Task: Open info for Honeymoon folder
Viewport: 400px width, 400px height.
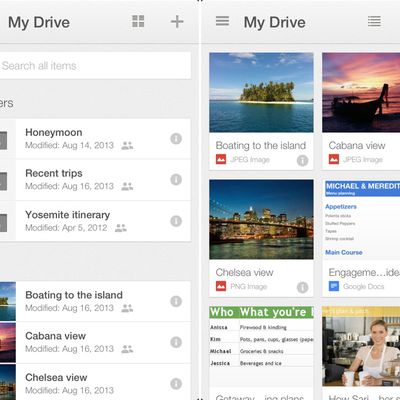Action: click(x=176, y=139)
